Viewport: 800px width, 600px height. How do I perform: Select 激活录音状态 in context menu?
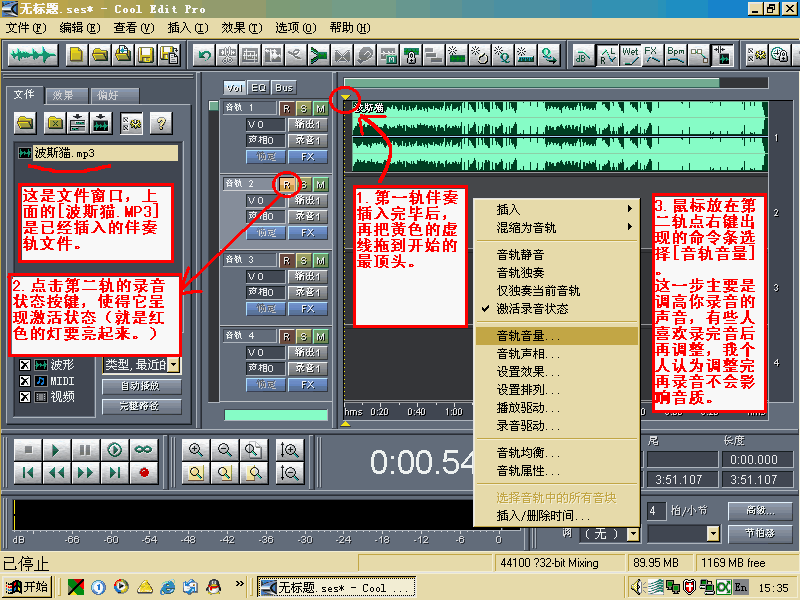coord(557,309)
